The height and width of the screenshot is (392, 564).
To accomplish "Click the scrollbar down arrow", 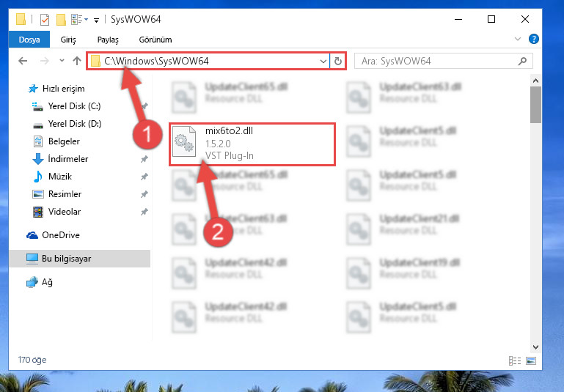I will (x=535, y=347).
